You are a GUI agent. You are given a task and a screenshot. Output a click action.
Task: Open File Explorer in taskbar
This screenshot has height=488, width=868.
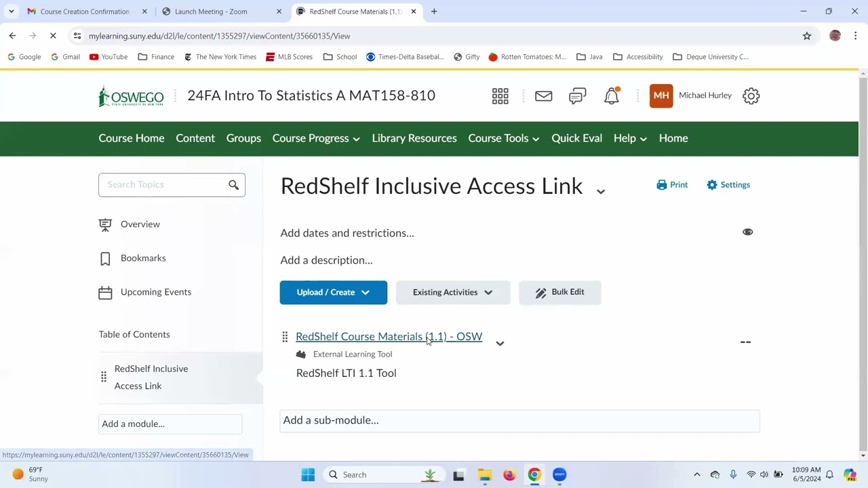point(484,474)
